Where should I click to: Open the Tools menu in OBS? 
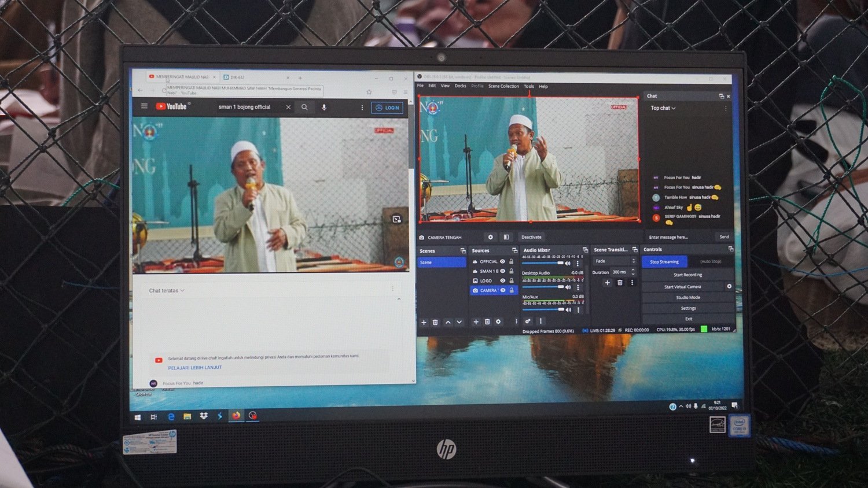click(x=529, y=86)
